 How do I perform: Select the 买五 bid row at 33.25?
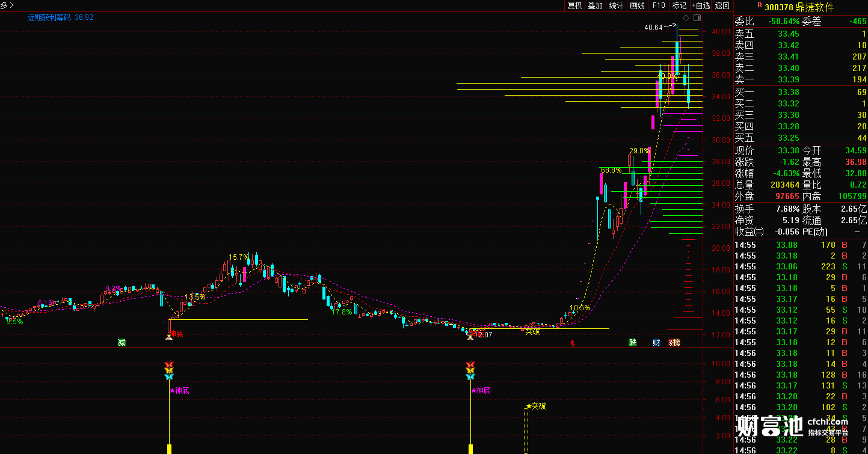(x=801, y=138)
